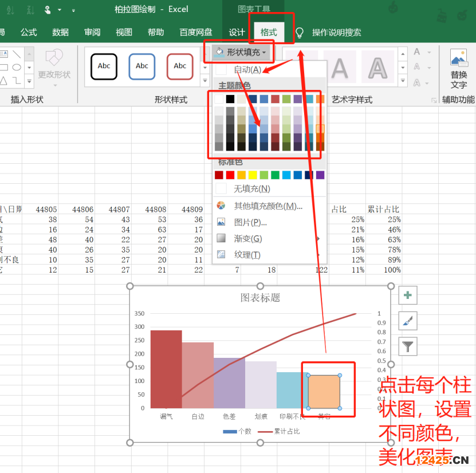Expand the 纹理(T) texture submenu
The height and width of the screenshot is (473, 476).
247,255
